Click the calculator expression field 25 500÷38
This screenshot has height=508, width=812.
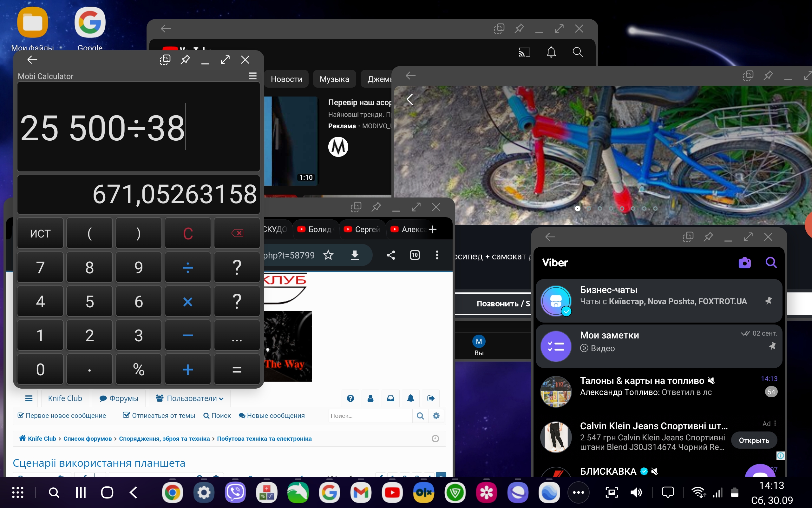click(x=139, y=127)
